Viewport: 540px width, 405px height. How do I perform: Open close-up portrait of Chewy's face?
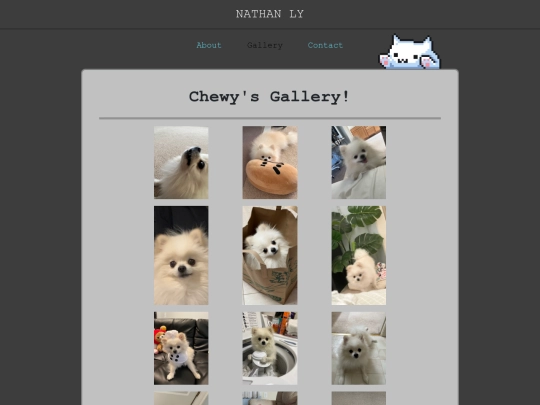[x=181, y=255]
